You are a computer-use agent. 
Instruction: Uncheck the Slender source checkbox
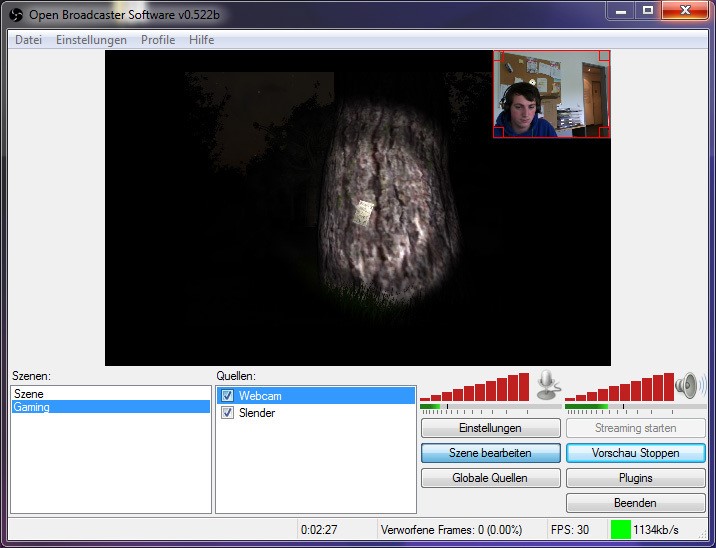click(x=227, y=413)
